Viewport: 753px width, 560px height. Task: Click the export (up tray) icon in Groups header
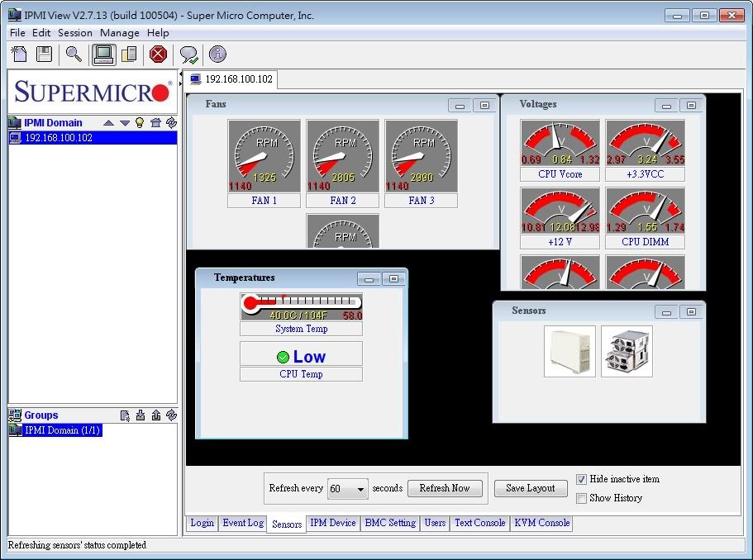click(156, 415)
